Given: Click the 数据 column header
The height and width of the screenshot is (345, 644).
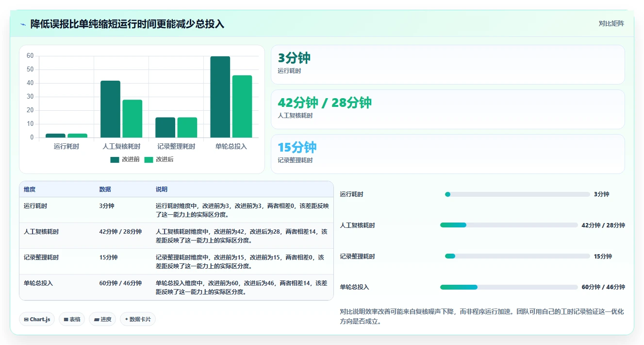Looking at the screenshot, I should (105, 190).
